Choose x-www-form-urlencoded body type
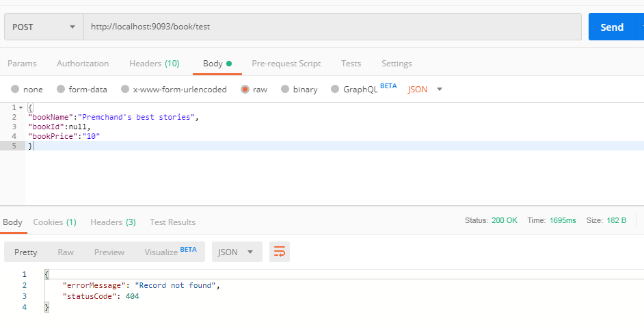The height and width of the screenshot is (329, 644). [124, 89]
